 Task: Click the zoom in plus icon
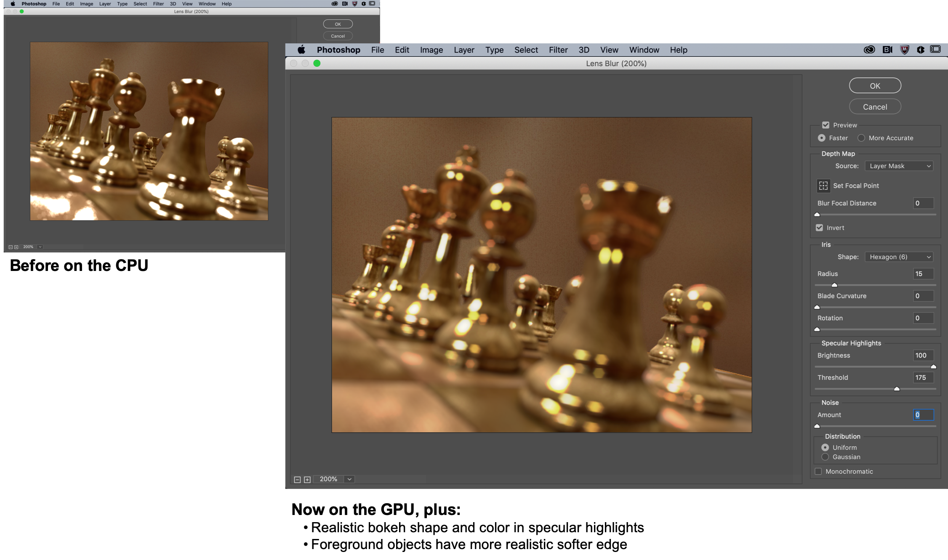pos(307,480)
